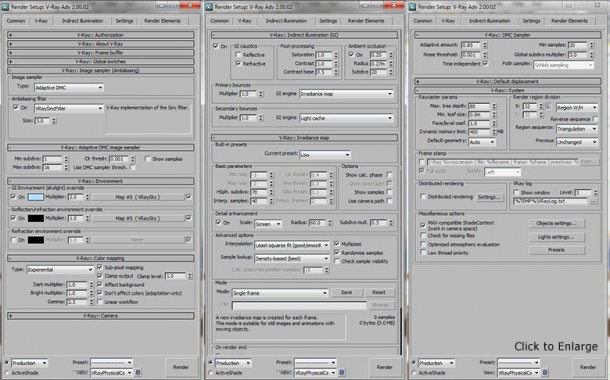Enable Distributed rendering checkbox

coord(422,197)
